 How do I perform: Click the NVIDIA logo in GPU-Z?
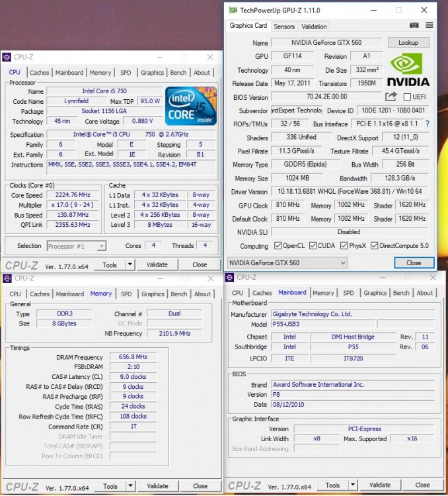[408, 69]
